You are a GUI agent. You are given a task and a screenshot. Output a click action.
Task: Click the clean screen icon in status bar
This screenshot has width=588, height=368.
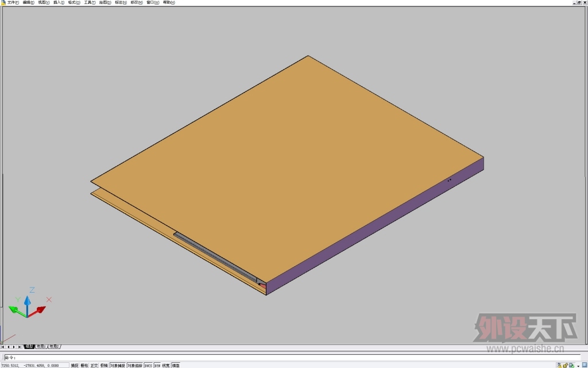click(584, 365)
